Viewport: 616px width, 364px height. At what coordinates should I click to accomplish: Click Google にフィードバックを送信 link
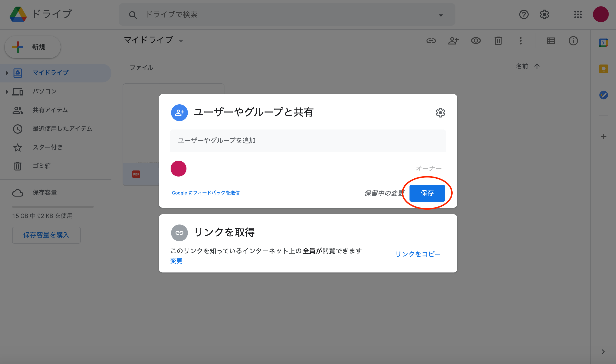coord(206,193)
